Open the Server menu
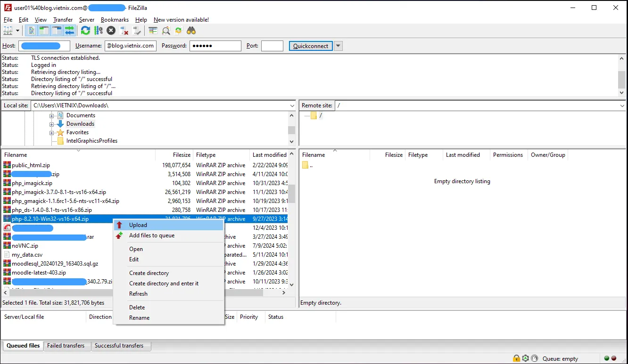628x364 pixels. pos(87,20)
